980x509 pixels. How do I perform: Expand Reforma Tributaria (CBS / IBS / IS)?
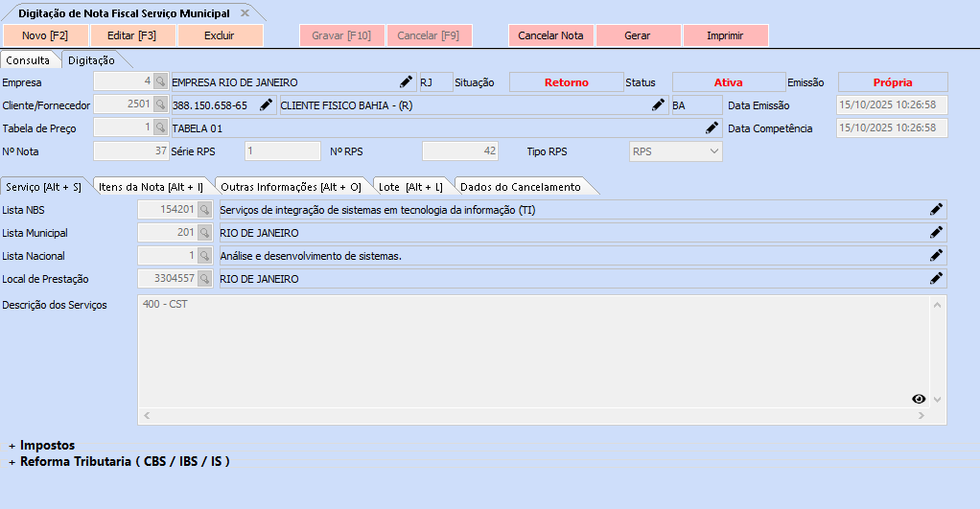point(12,462)
